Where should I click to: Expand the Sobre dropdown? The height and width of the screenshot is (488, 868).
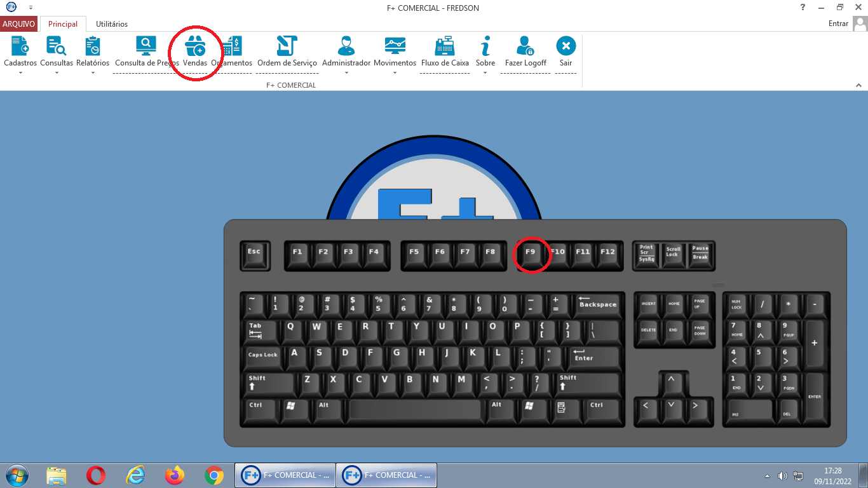tap(485, 72)
